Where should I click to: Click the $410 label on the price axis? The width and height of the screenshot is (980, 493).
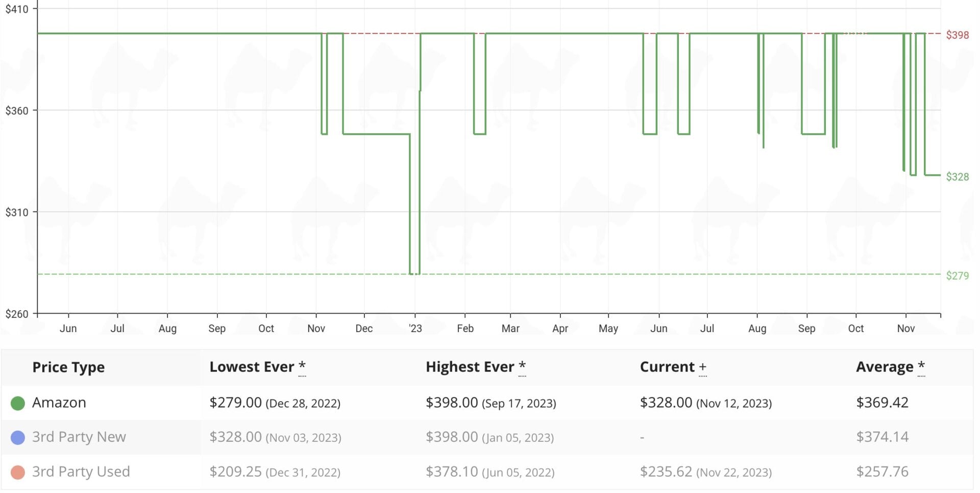(18, 8)
